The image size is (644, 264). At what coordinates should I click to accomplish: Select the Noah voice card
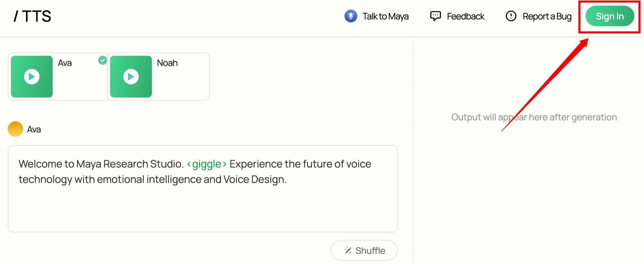coord(180,80)
